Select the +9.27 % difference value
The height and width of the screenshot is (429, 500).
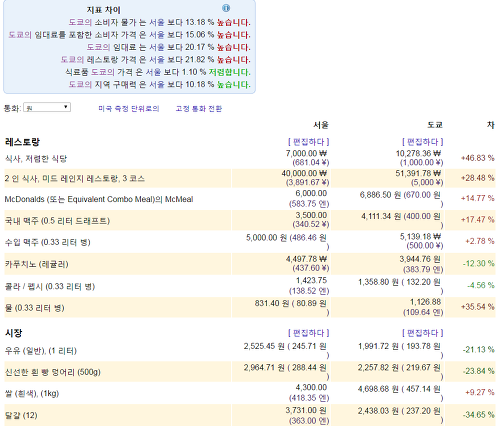pyautogui.click(x=480, y=392)
